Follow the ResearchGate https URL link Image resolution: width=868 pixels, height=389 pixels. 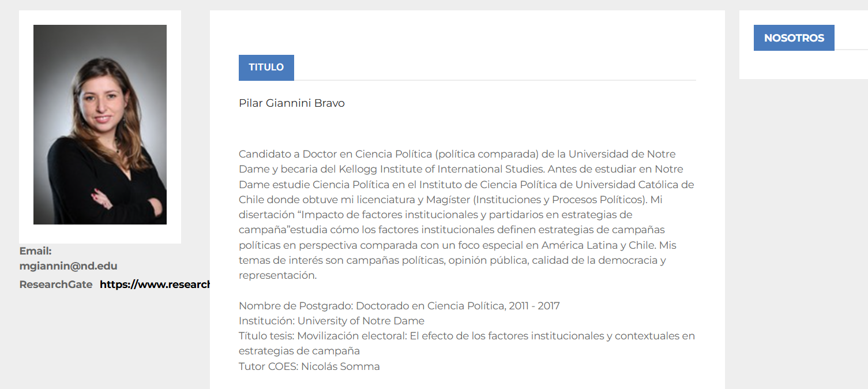click(155, 285)
